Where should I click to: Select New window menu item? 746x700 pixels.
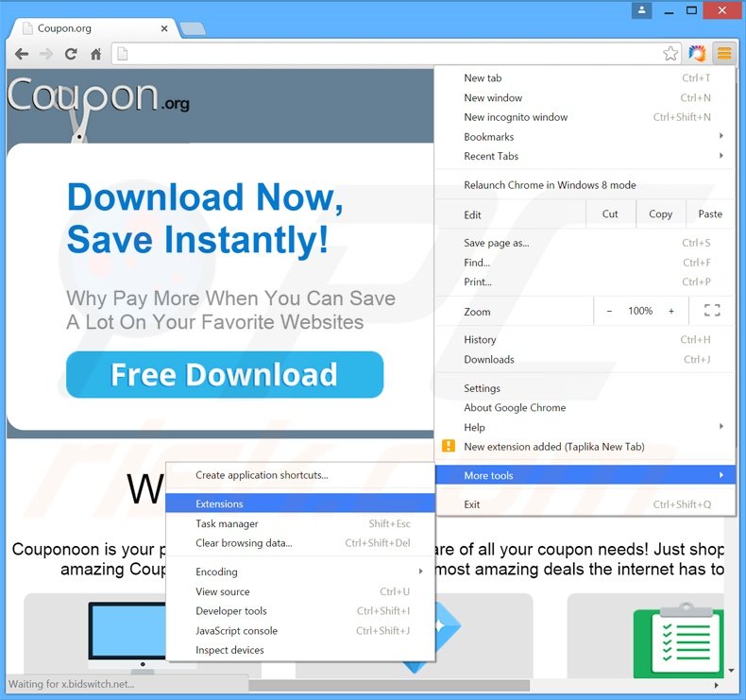point(585,97)
